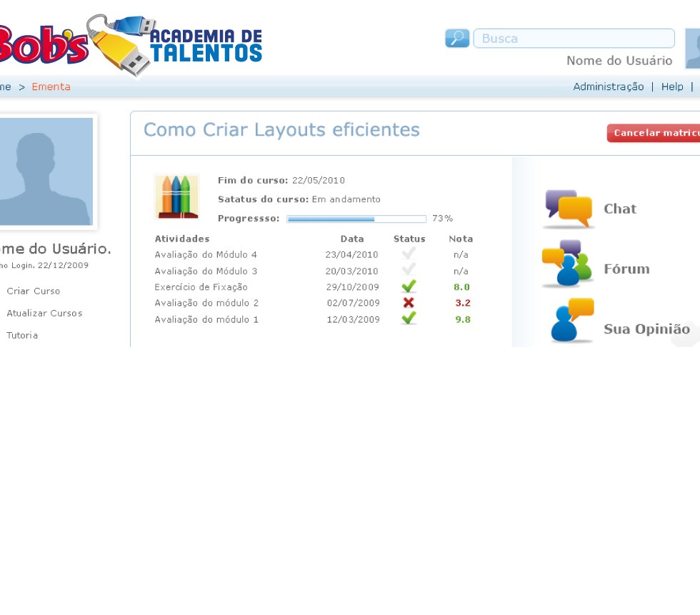Click the magnifying glass search icon

[x=457, y=39]
